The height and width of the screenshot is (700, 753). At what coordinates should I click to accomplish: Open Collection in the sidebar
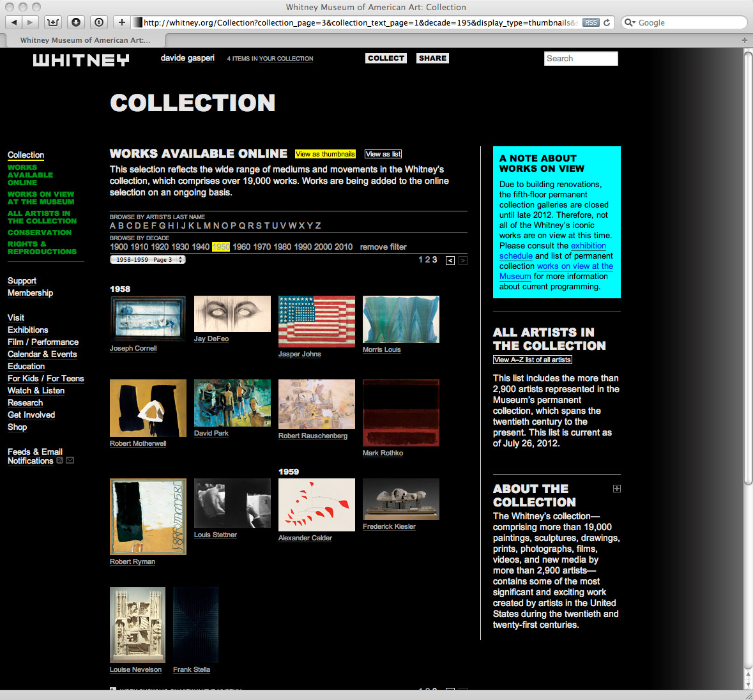26,155
